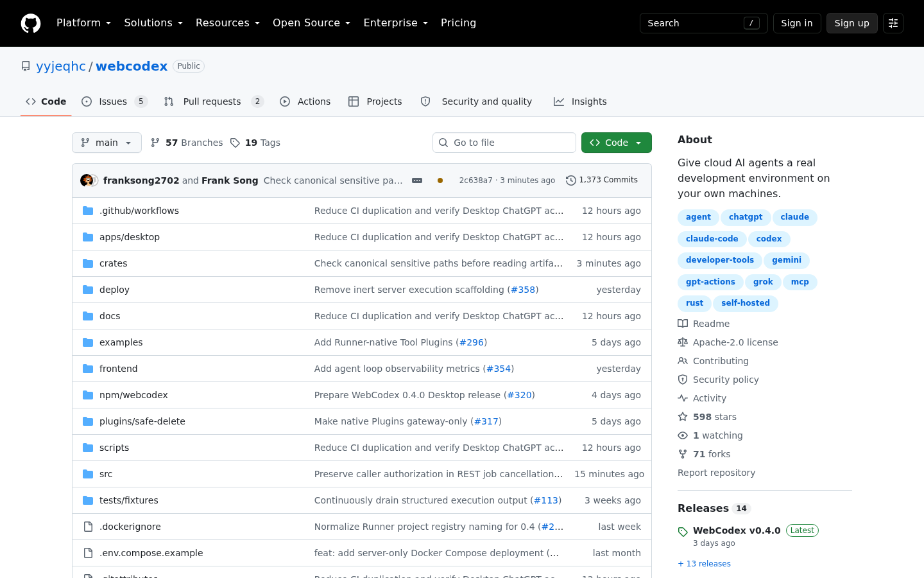This screenshot has width=924, height=578.
Task: Open the + 13 releases link
Action: (704, 564)
